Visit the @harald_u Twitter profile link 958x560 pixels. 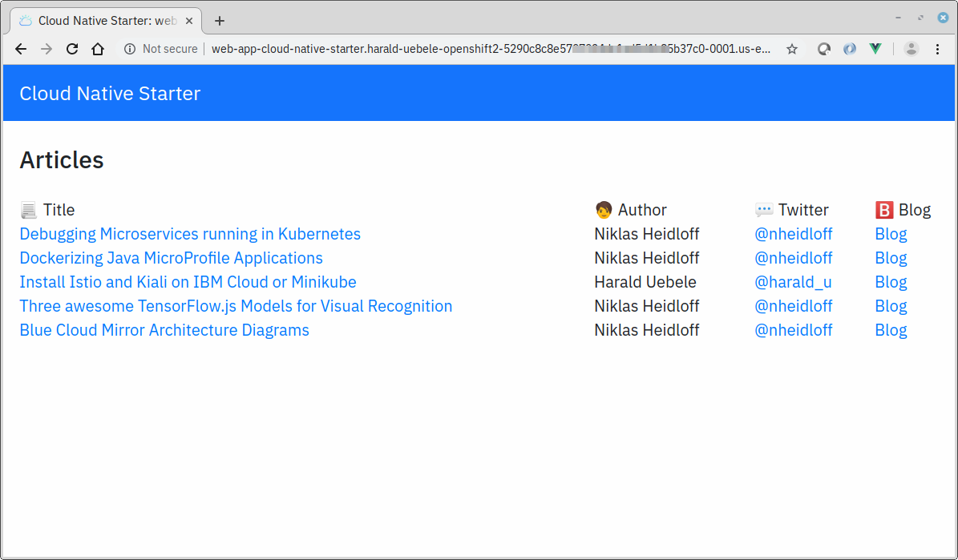tap(793, 282)
